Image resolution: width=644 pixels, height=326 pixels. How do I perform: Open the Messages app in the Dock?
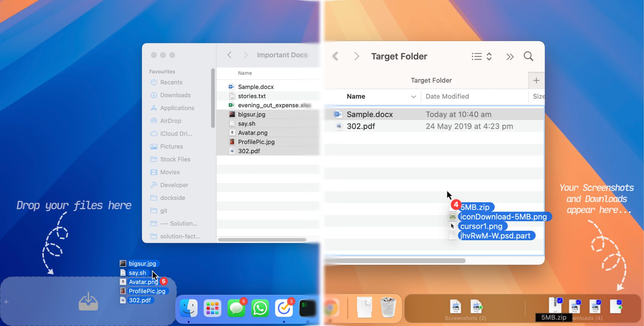(236, 308)
